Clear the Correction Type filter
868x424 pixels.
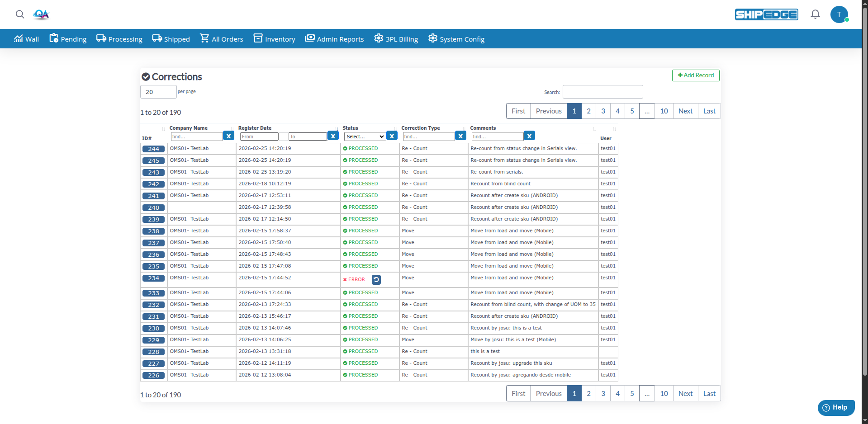point(460,136)
